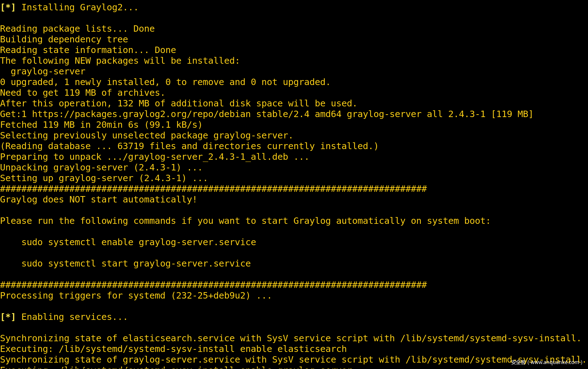Click "Executing: /lib/systemd/systemd-sysv-install enable elasticsearch" line

point(173,349)
